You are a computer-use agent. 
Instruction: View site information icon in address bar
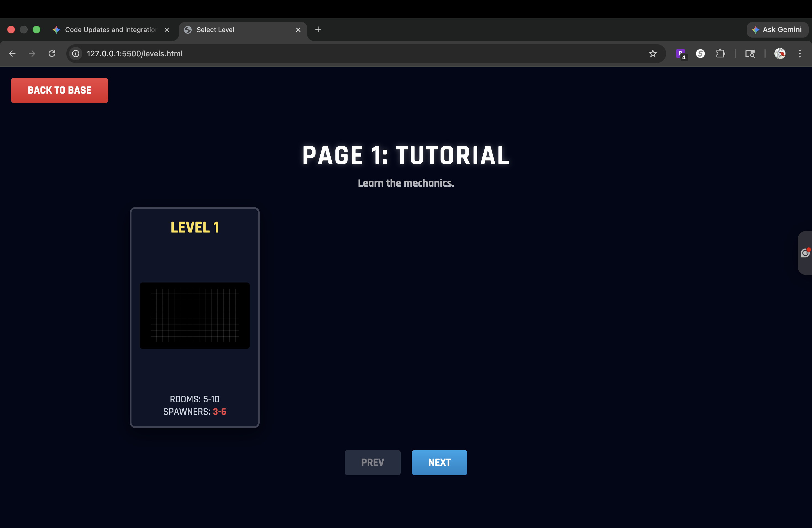75,54
